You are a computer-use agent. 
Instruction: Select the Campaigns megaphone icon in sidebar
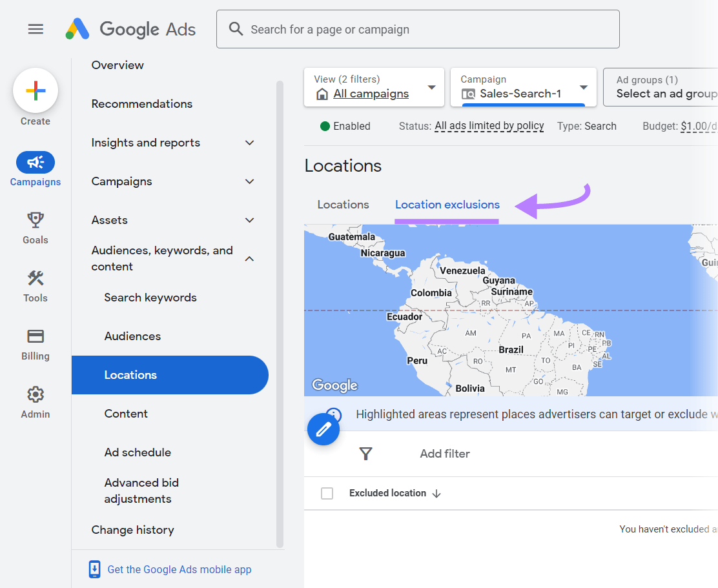36,162
